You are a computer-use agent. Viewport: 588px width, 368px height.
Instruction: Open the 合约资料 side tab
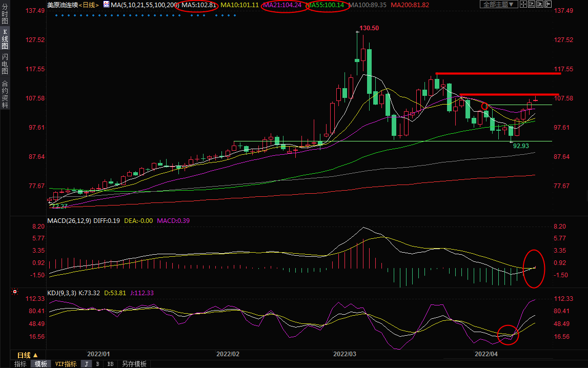click(5, 94)
